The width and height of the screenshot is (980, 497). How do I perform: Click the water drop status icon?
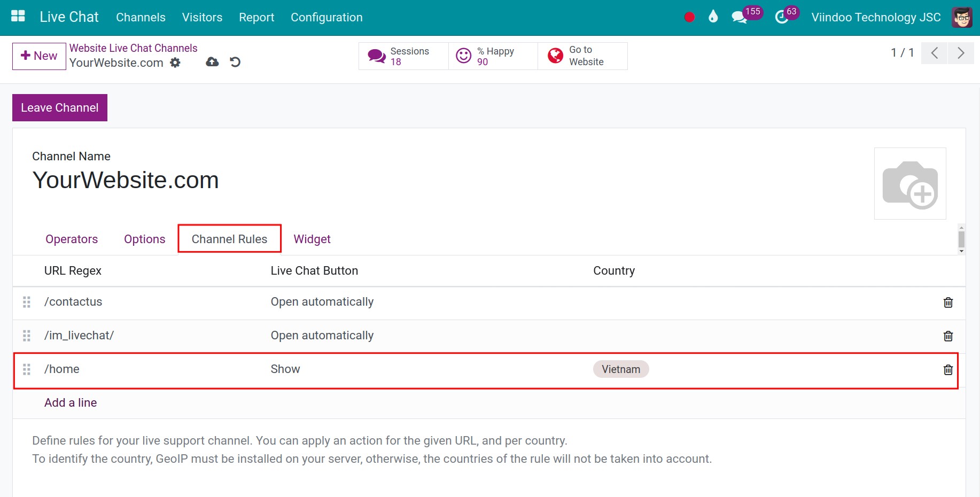713,17
